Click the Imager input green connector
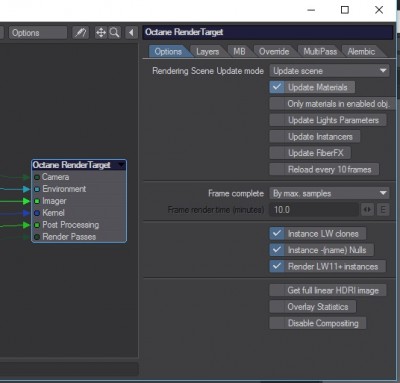400x383 pixels. tap(37, 201)
